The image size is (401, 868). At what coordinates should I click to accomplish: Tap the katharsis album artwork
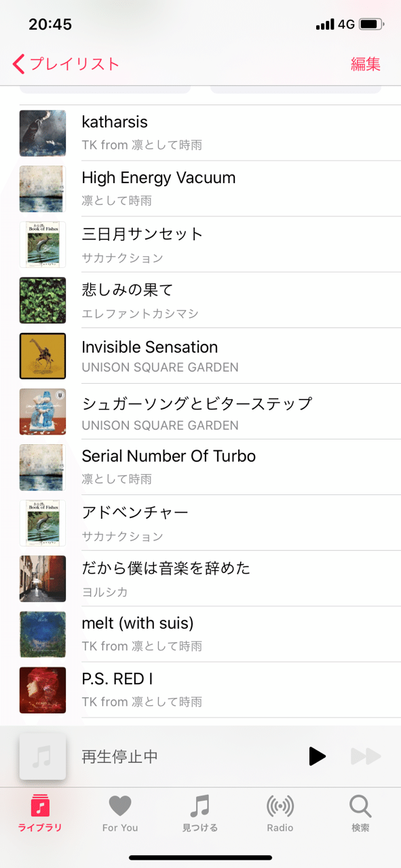click(x=43, y=133)
